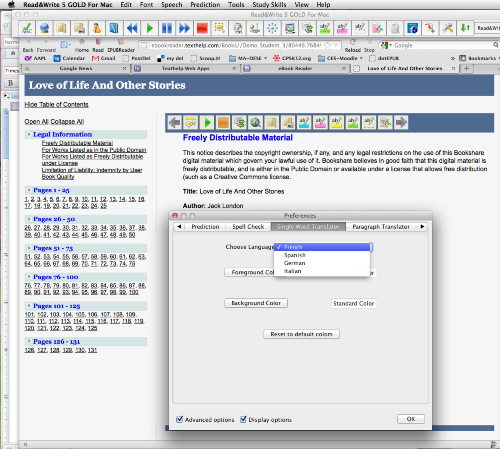The width and height of the screenshot is (500, 449).
Task: Go to previous page with left arrow icon
Action: 174,122
